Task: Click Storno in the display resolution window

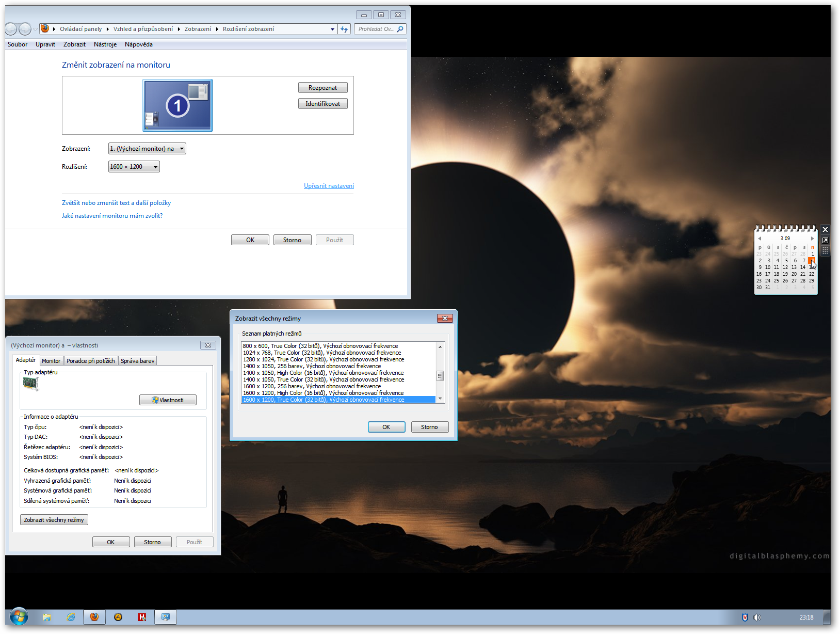Action: pyautogui.click(x=292, y=240)
